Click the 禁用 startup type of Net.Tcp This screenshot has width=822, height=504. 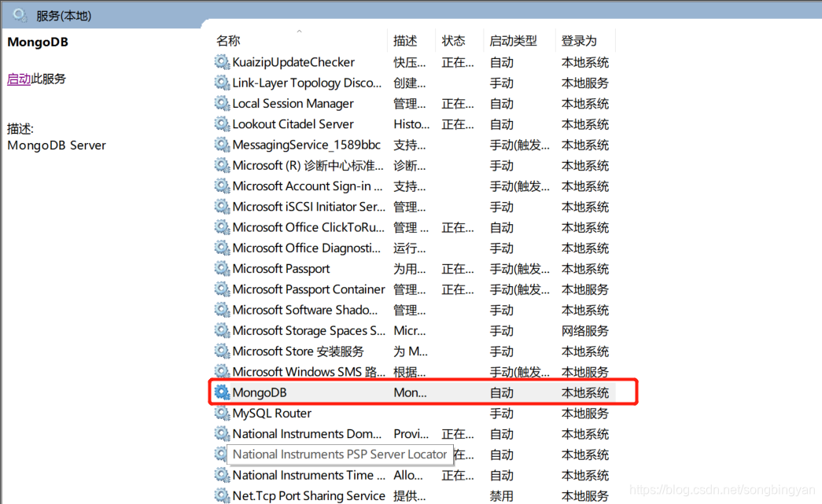coord(502,495)
